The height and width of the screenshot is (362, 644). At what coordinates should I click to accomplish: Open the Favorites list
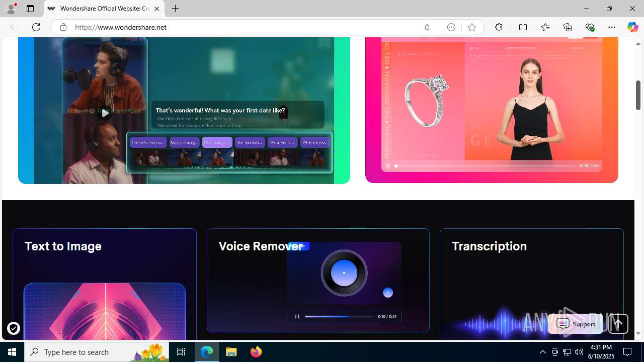click(x=545, y=27)
